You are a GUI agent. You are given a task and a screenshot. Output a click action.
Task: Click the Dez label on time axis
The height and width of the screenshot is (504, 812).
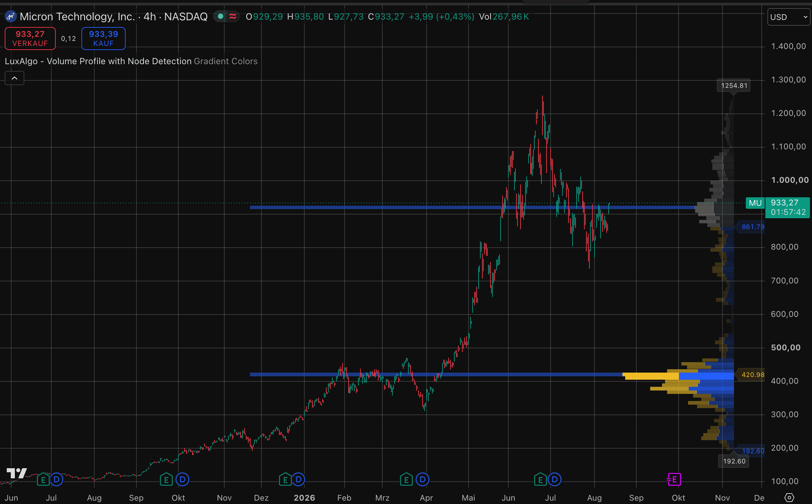point(261,498)
